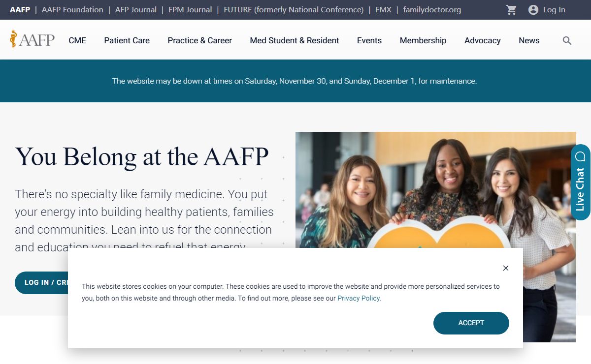
Task: Select the Membership menu item
Action: coord(423,40)
